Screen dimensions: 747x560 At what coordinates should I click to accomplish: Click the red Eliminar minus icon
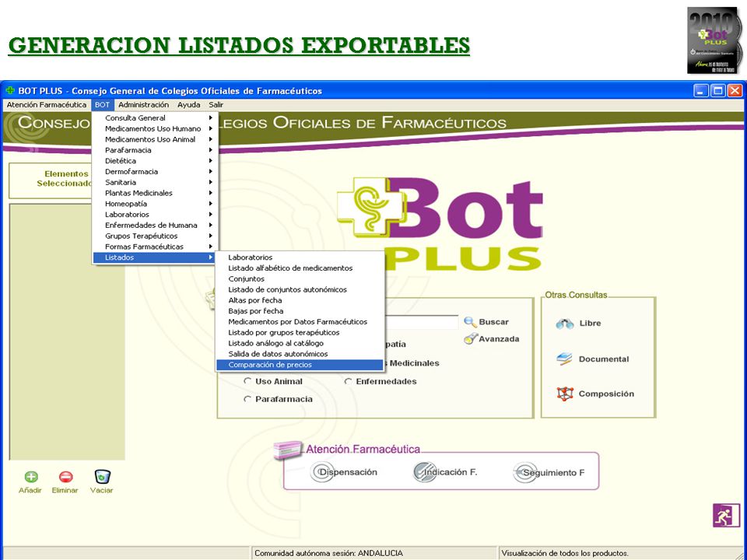[x=65, y=477]
